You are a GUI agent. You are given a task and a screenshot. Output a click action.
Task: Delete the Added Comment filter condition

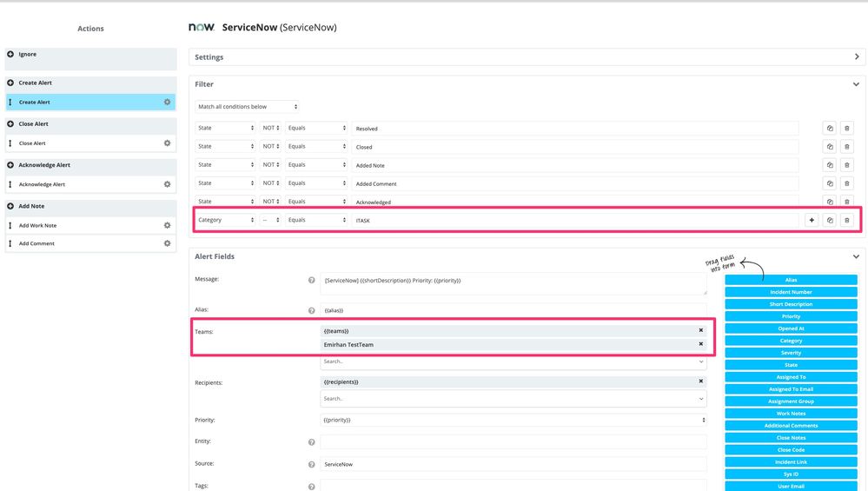[x=846, y=182]
